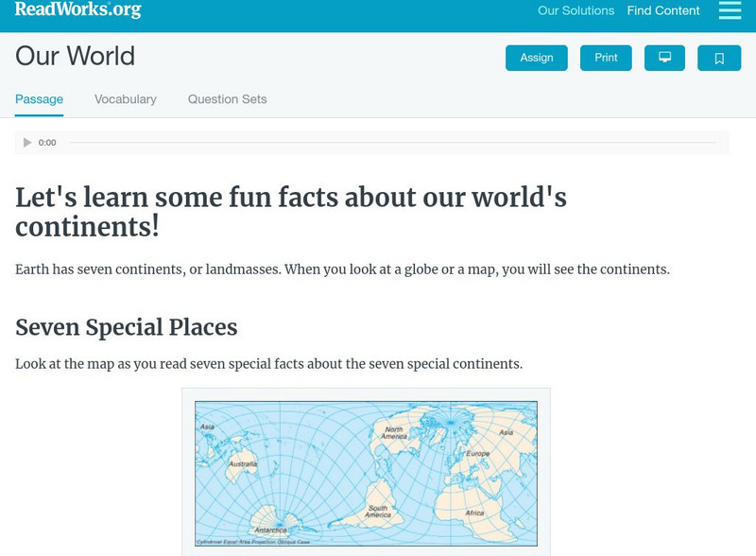The height and width of the screenshot is (556, 756).
Task: Click the 0:00 audio timestamp
Action: coord(45,142)
